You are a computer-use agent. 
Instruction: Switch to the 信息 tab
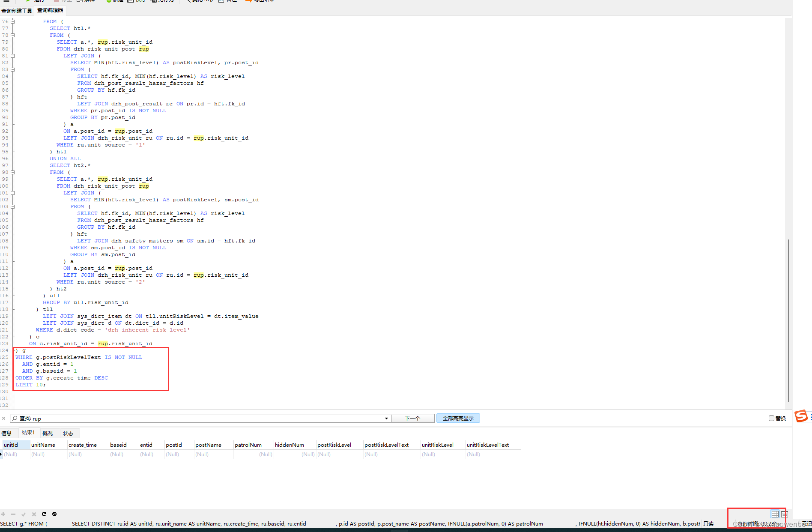tap(7, 433)
